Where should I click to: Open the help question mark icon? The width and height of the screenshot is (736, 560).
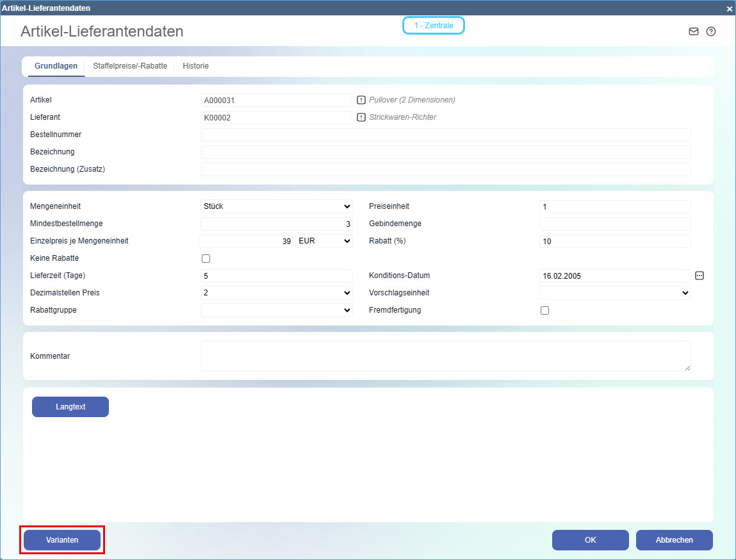click(x=710, y=31)
